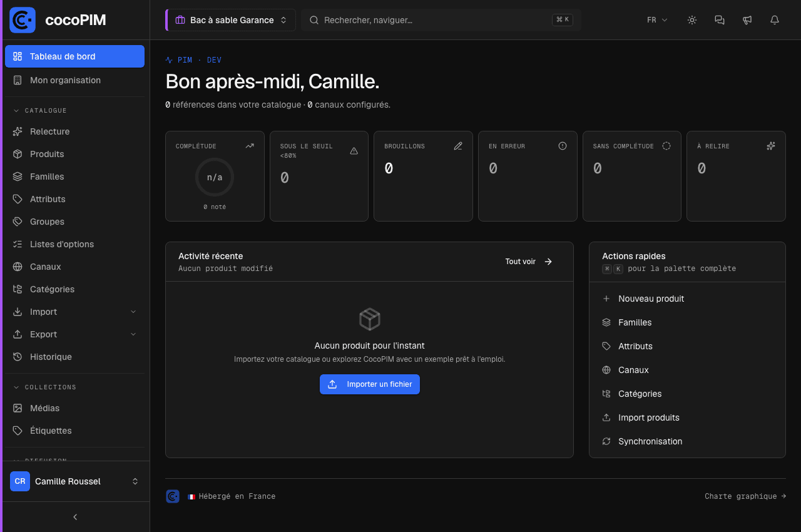Toggle light theme with sun icon

pos(692,20)
